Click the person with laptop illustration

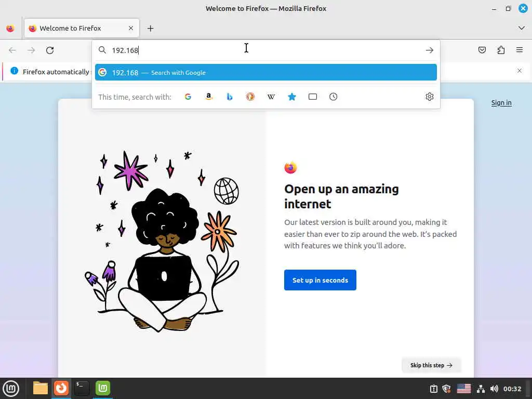click(x=162, y=260)
